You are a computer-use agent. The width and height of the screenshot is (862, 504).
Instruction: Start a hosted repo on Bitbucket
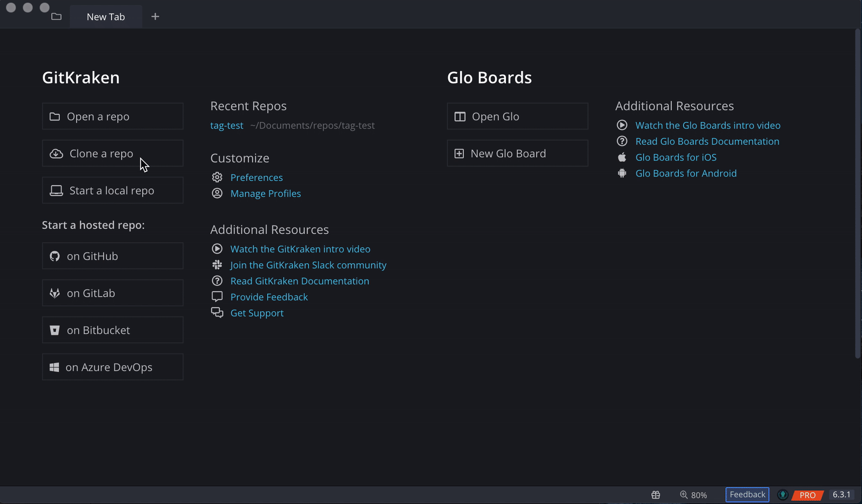(x=113, y=330)
